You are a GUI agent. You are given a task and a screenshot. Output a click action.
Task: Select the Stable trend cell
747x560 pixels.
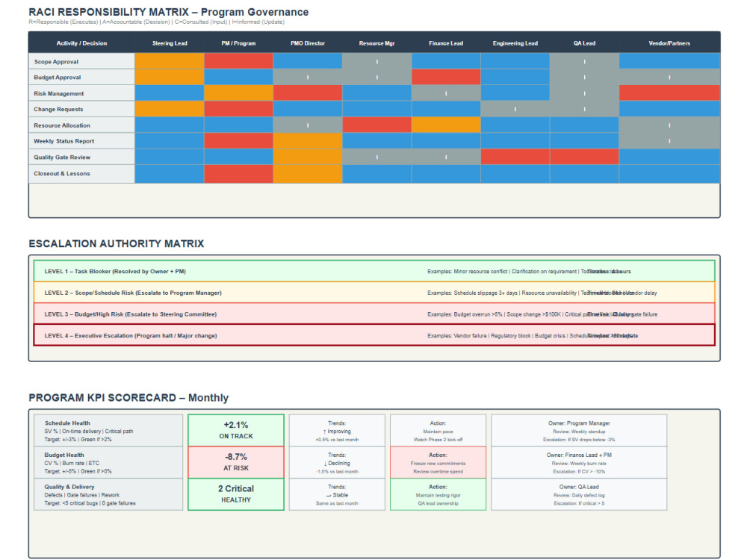337,494
